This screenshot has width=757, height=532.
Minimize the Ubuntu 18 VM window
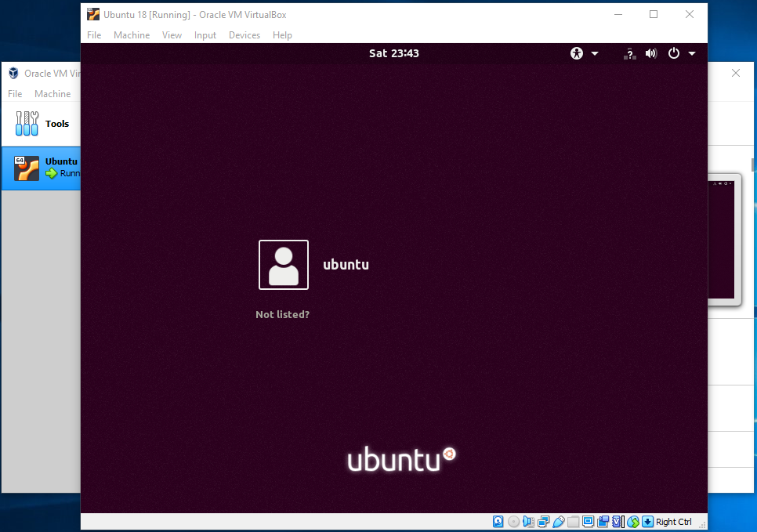point(618,14)
